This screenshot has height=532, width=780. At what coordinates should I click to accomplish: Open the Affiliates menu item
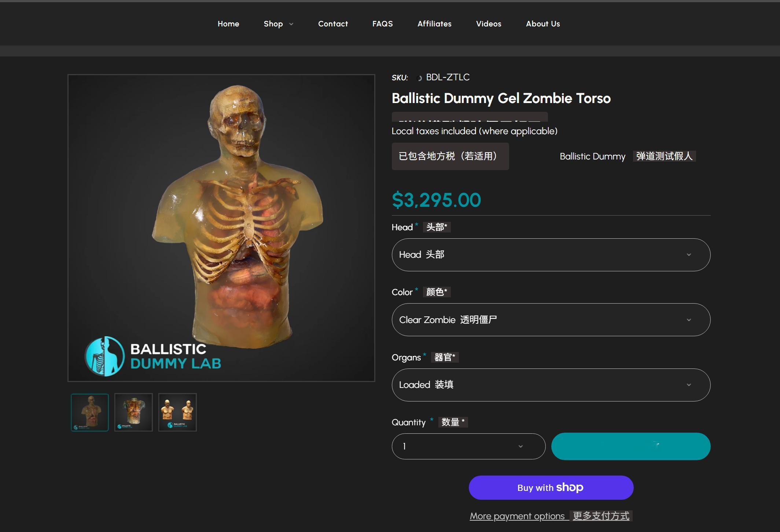(x=434, y=24)
